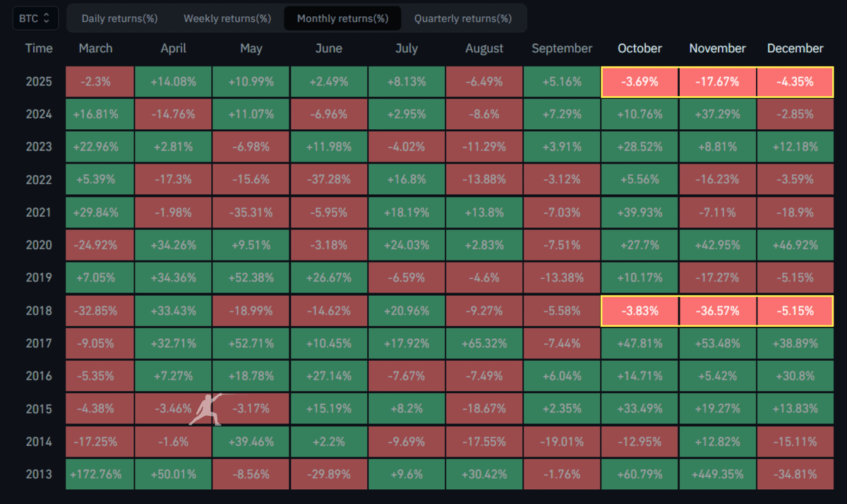Click the +24.03% July 2020 cell
Screen dimensions: 847x504
(407, 245)
